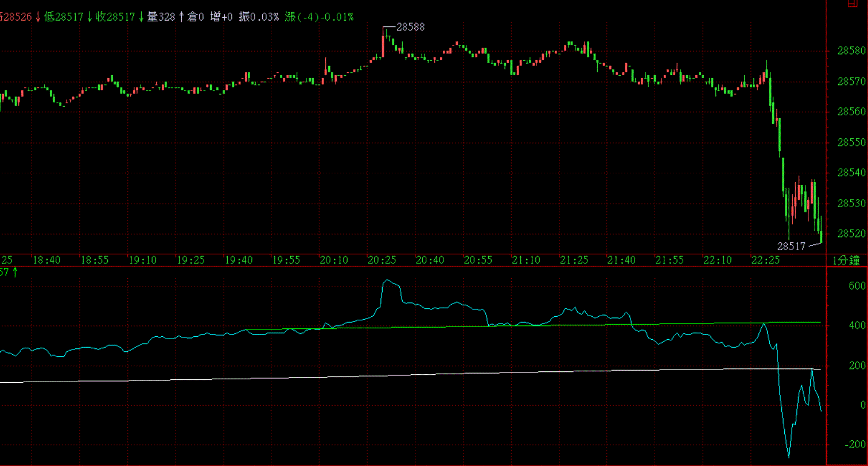Click the 18:55 time axis label
868x466 pixels.
point(95,260)
